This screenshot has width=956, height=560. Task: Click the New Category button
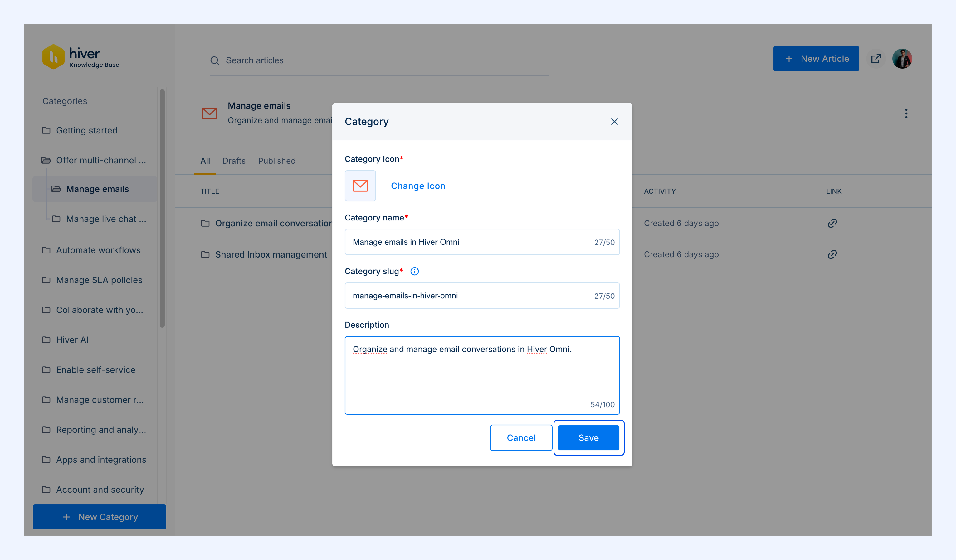pyautogui.click(x=100, y=517)
